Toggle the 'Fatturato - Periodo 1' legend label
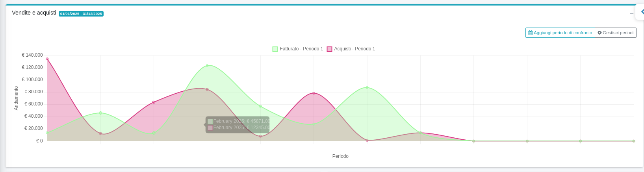This screenshot has height=172, width=644. tap(301, 49)
